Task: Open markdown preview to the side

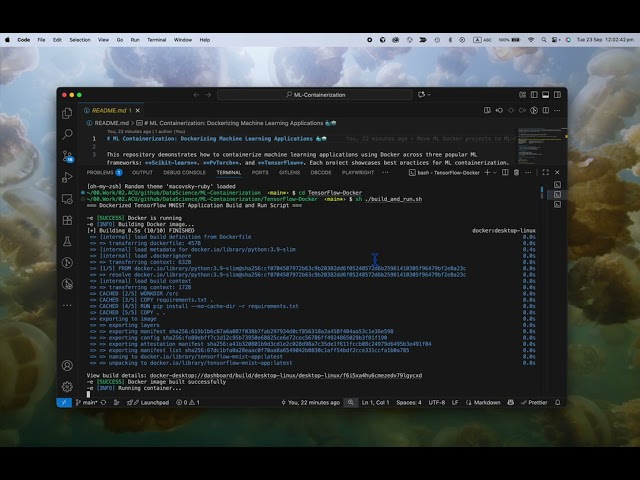Action: click(487, 110)
